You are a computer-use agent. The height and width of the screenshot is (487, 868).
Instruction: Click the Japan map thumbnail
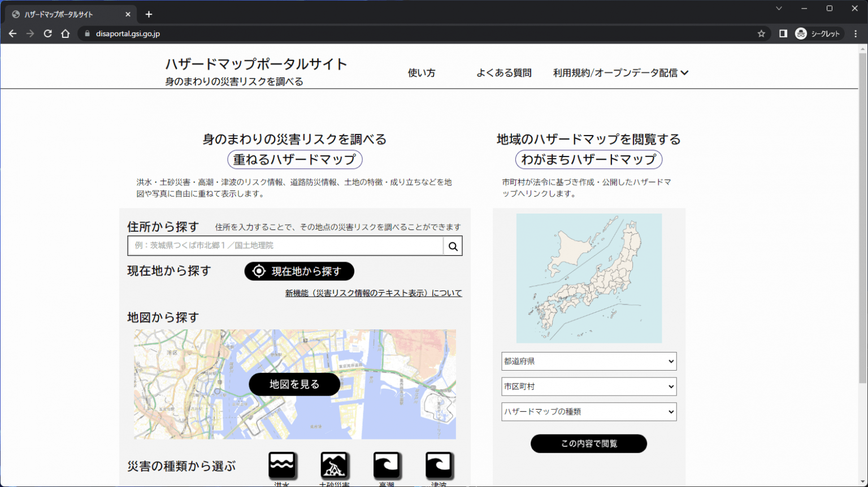(589, 278)
